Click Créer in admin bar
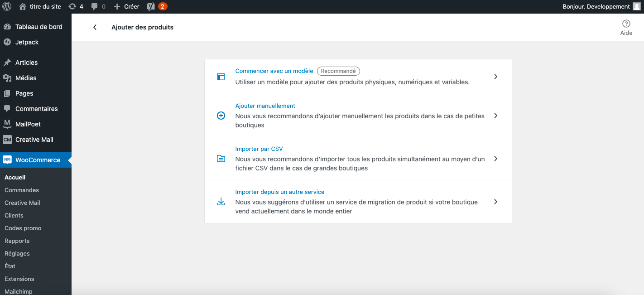 (132, 7)
